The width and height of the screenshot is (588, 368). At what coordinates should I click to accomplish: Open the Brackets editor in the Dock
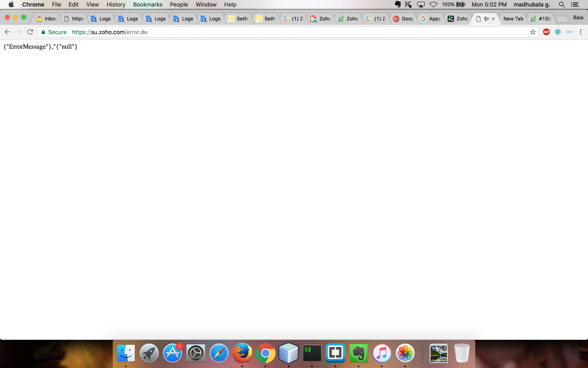point(335,353)
